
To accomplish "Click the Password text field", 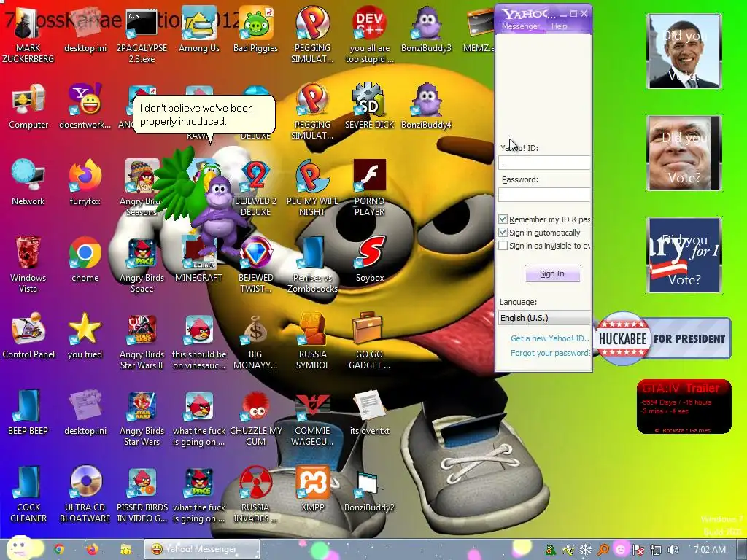I will point(544,194).
